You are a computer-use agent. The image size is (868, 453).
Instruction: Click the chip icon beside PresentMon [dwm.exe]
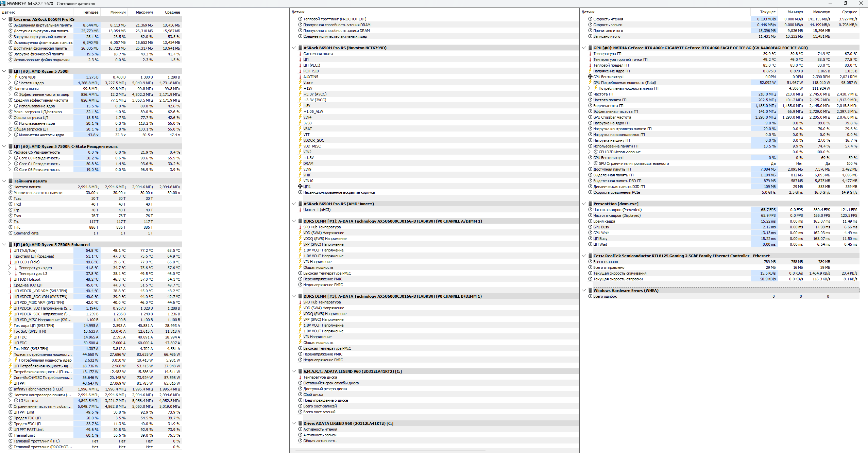click(x=590, y=204)
